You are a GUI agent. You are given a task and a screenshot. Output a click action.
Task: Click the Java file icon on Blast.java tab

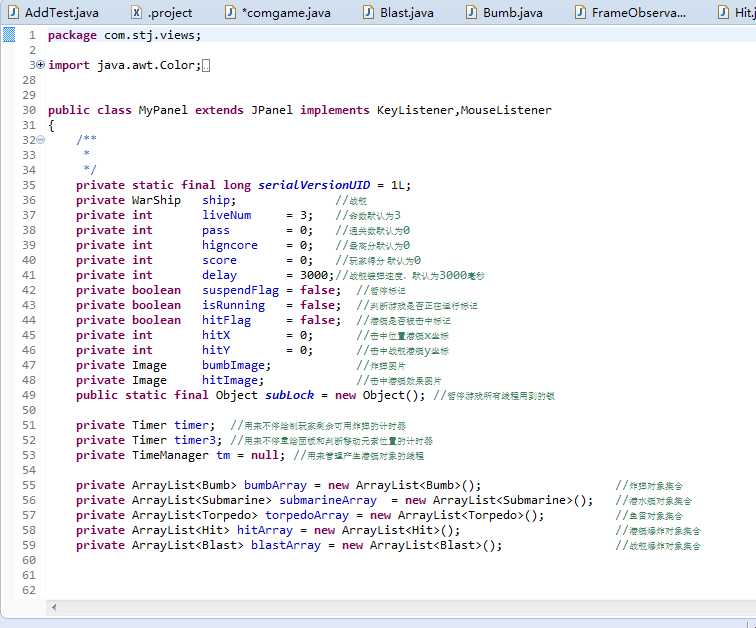click(368, 12)
